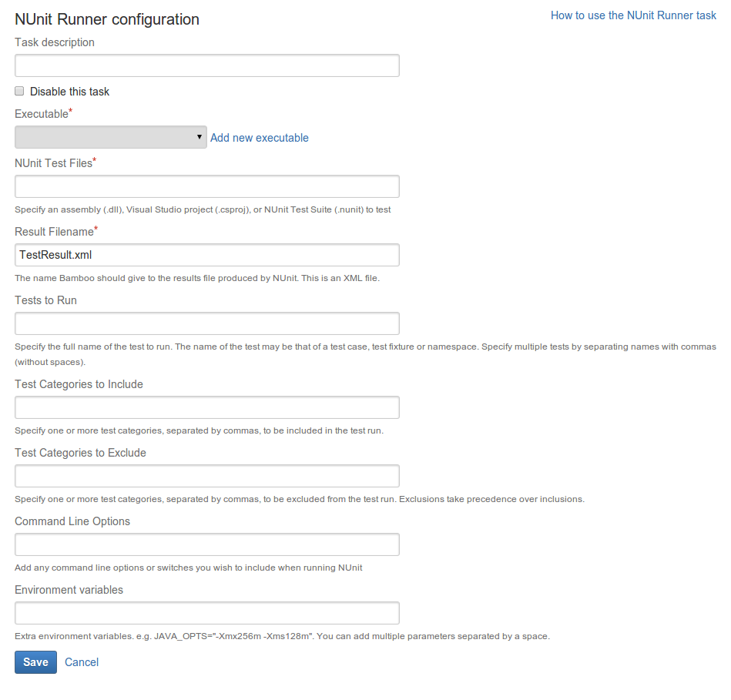731x700 pixels.
Task: Click the Add new executable link
Action: coord(260,138)
